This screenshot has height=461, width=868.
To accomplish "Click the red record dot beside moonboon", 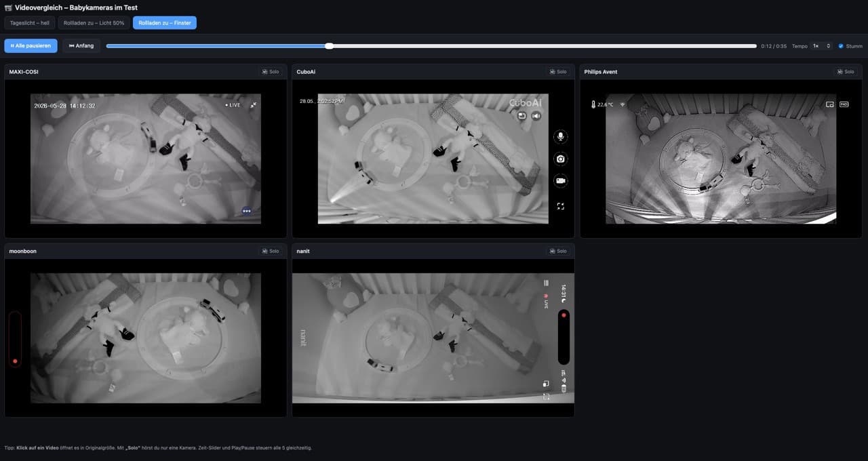I will [x=15, y=361].
